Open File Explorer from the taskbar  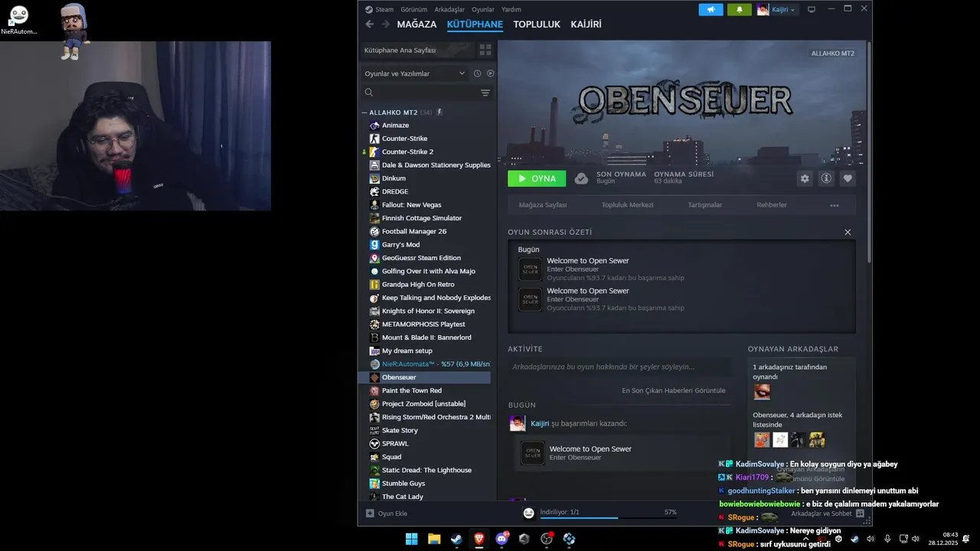pyautogui.click(x=434, y=539)
